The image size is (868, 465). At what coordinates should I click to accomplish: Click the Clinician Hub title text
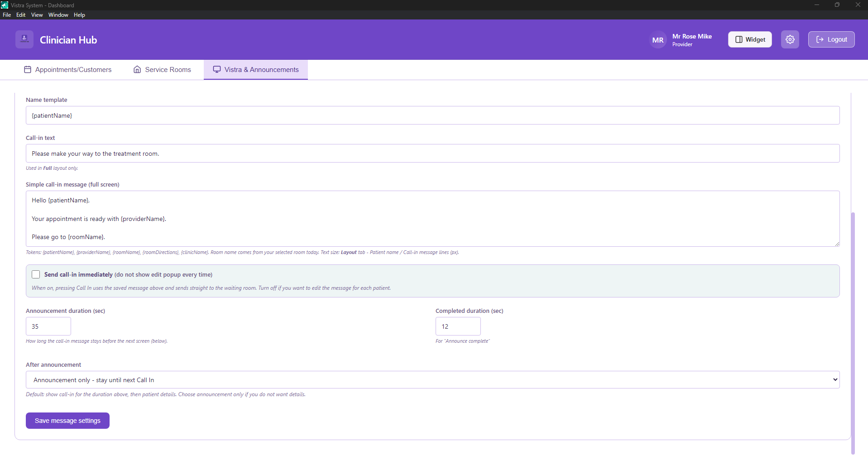(x=68, y=40)
